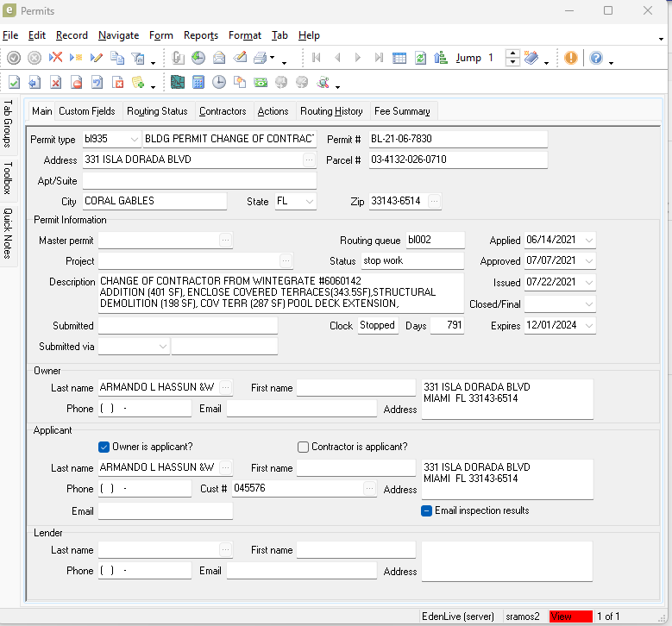Open the paperclip attachments icon

pos(178,58)
